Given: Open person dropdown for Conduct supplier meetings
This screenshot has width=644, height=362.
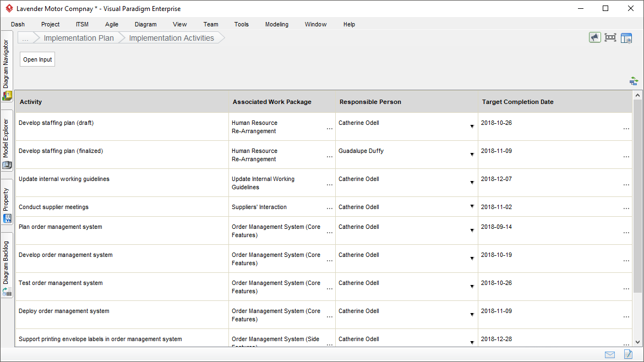Looking at the screenshot, I should coord(472,206).
